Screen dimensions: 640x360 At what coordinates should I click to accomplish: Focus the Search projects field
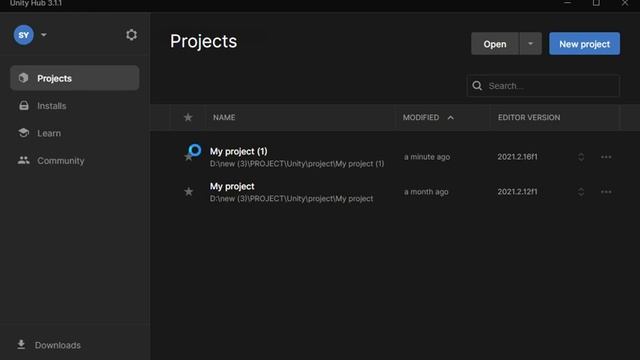pyautogui.click(x=543, y=86)
